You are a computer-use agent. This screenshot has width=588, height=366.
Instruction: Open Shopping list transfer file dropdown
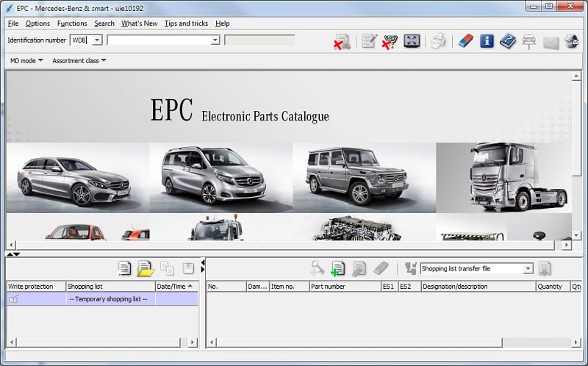click(x=528, y=269)
